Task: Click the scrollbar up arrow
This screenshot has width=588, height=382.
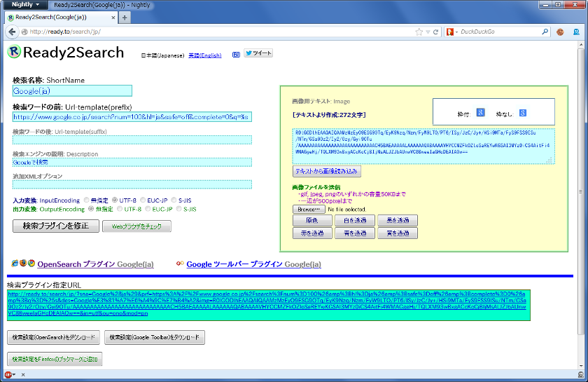Action: pos(582,44)
